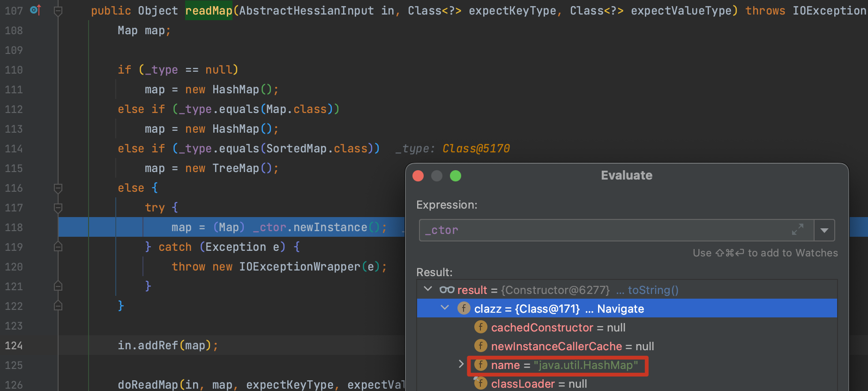Close the Evaluate dialog with the red button
Image resolution: width=868 pixels, height=391 pixels.
click(418, 176)
